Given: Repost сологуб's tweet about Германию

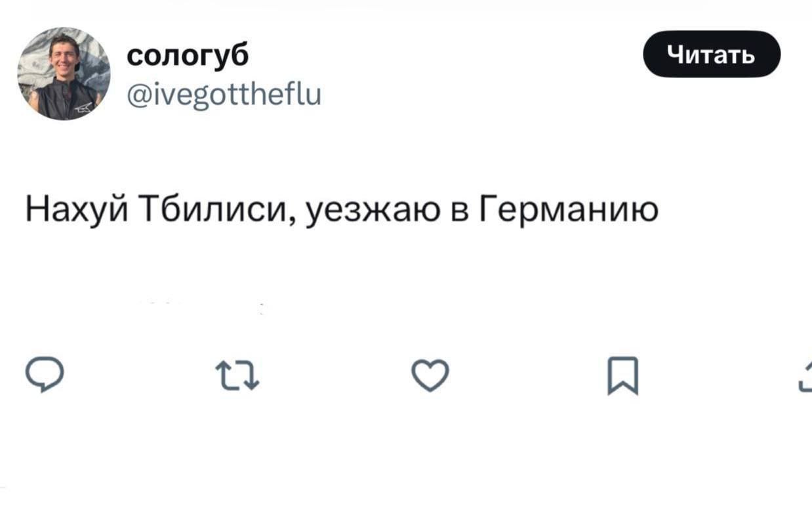Looking at the screenshot, I should click(237, 377).
